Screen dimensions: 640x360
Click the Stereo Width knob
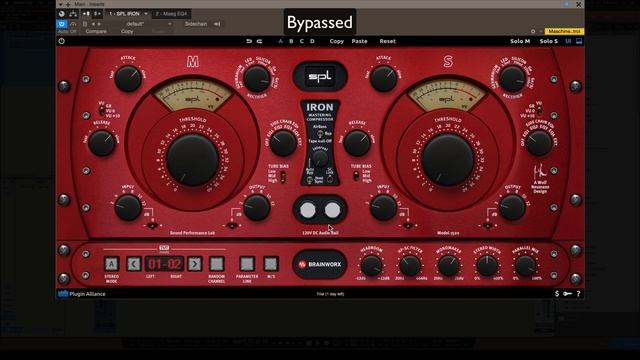click(x=487, y=265)
